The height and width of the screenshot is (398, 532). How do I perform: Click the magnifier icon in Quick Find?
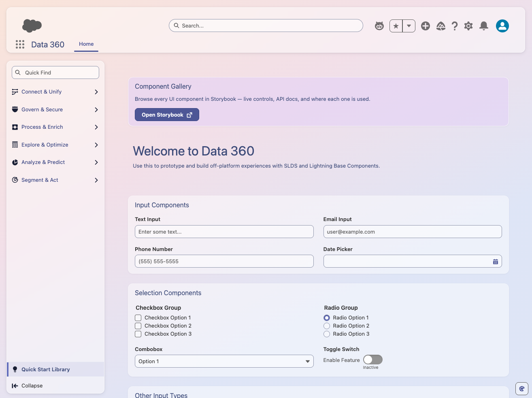(18, 72)
